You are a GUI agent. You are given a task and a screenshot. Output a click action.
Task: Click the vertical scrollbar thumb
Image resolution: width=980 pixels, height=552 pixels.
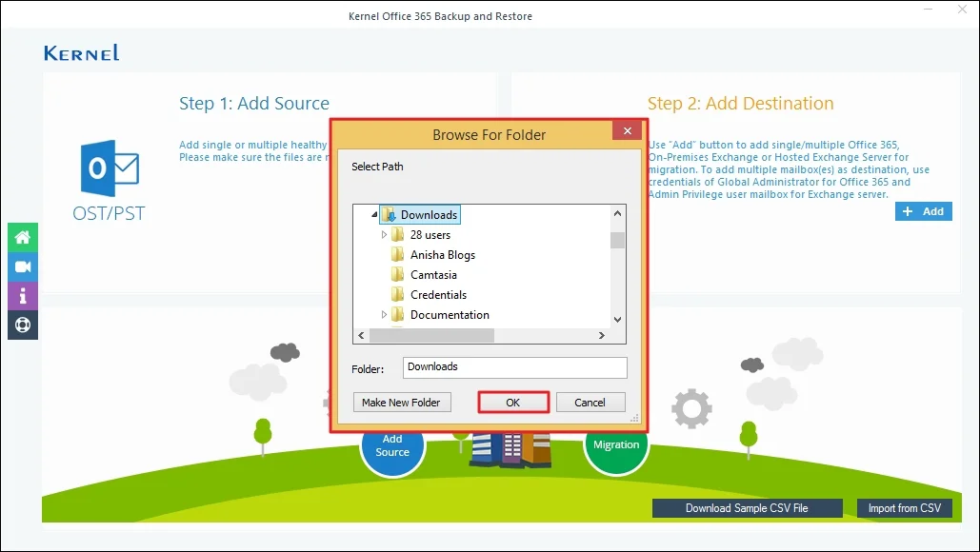617,241
